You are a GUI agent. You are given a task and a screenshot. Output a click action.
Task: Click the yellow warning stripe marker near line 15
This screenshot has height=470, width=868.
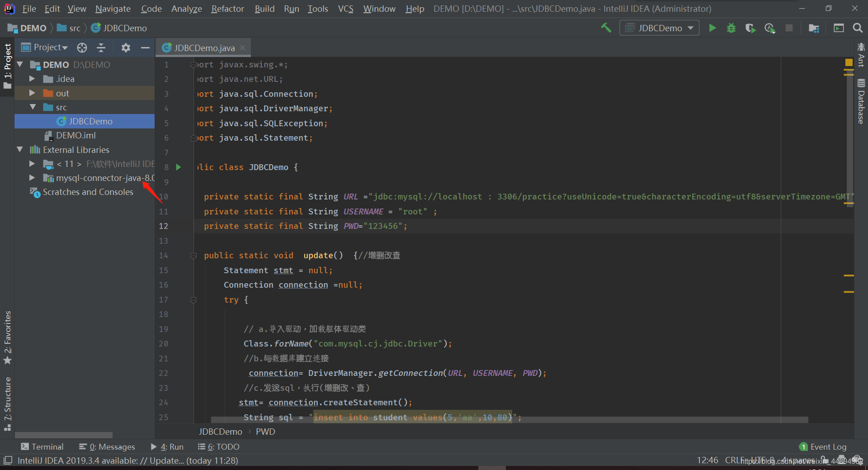(849, 275)
